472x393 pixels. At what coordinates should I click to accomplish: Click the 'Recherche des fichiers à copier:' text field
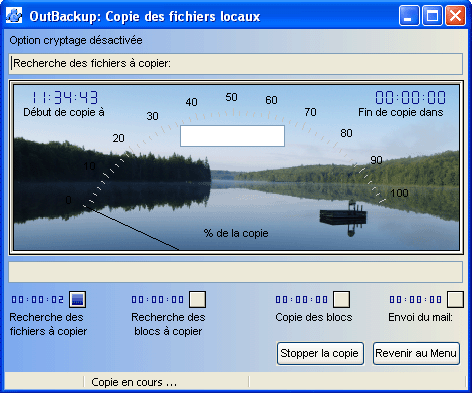tap(236, 63)
